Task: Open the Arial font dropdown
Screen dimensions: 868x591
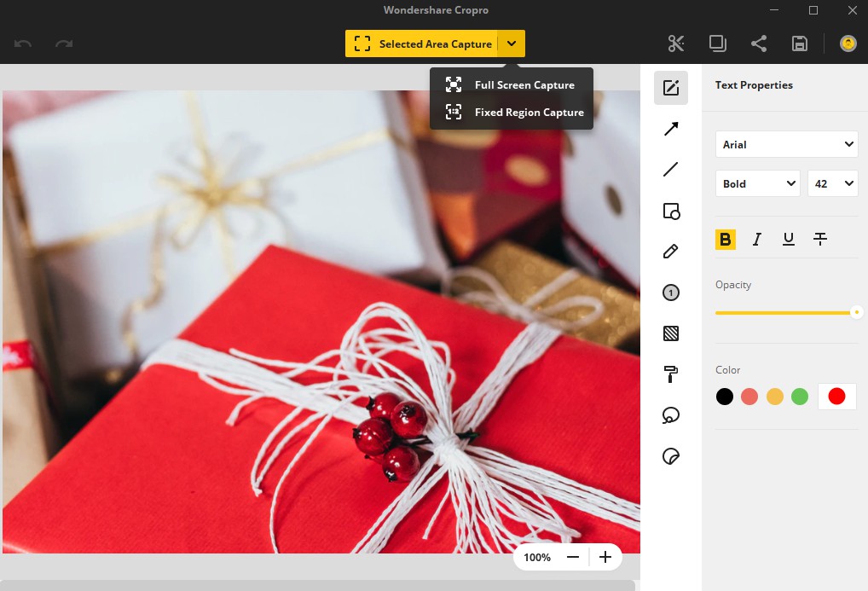Action: (787, 144)
